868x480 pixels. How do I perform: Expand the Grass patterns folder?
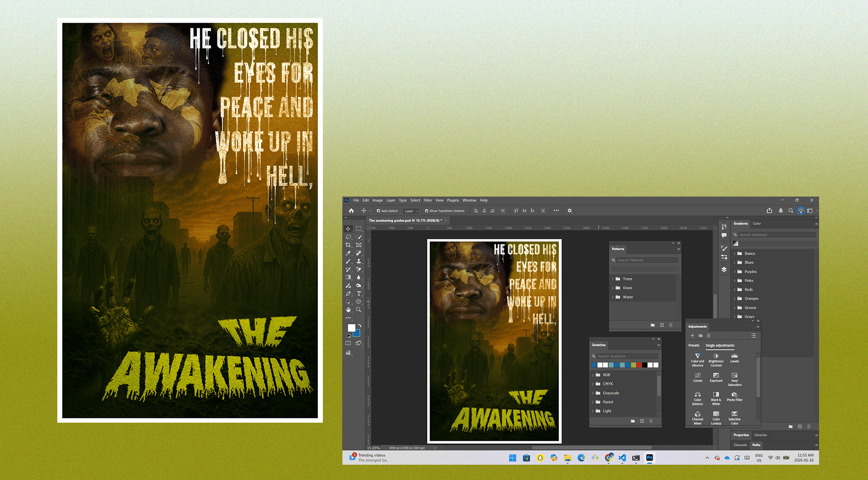(613, 288)
